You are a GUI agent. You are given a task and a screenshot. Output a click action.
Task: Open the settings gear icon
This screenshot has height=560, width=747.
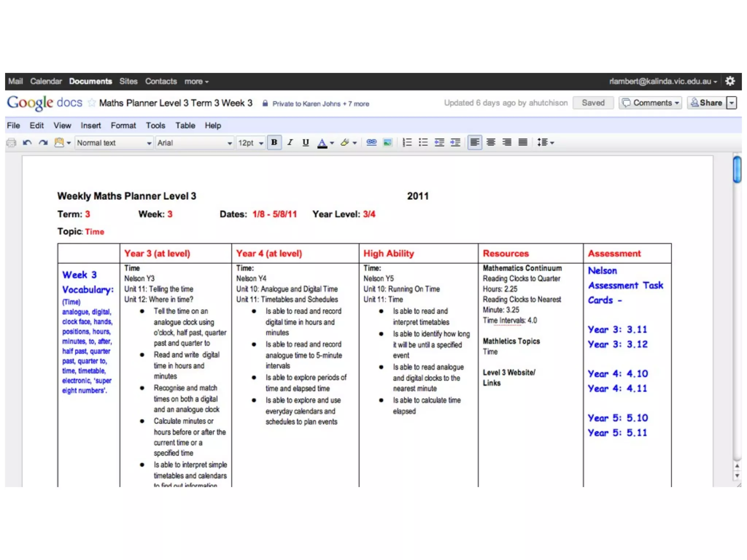point(730,81)
